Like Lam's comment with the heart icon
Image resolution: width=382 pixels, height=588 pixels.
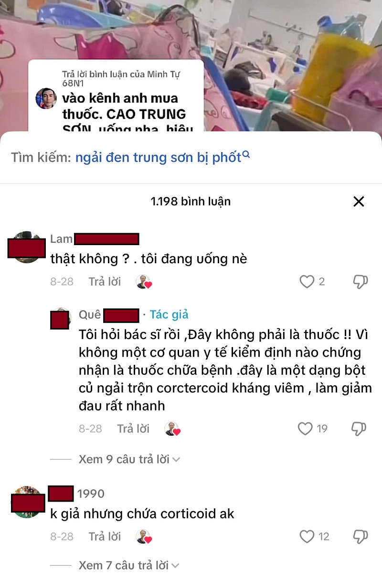pyautogui.click(x=307, y=282)
